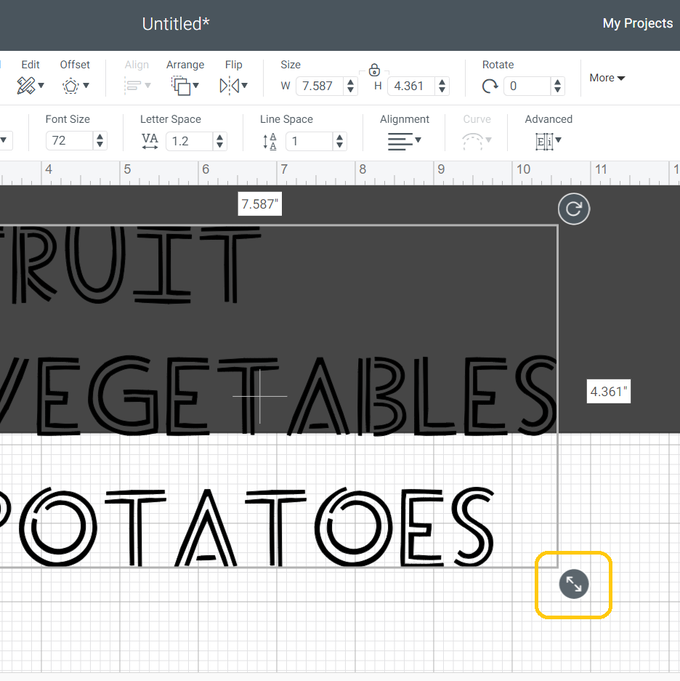Viewport: 680px width, 681px height.
Task: Open the Alignment dropdown
Action: 404,141
